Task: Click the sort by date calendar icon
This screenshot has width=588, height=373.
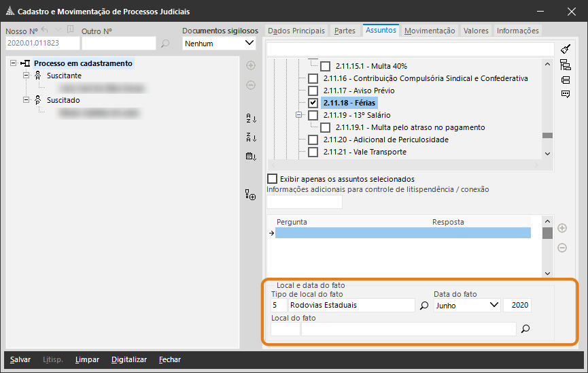Action: (251, 156)
